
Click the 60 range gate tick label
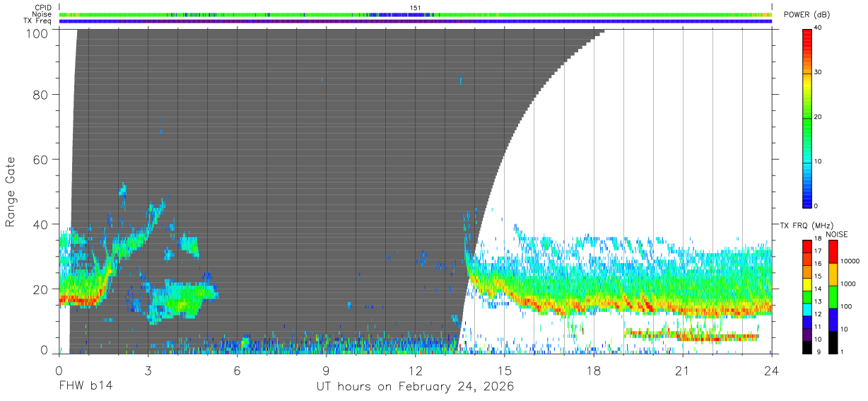(40, 159)
